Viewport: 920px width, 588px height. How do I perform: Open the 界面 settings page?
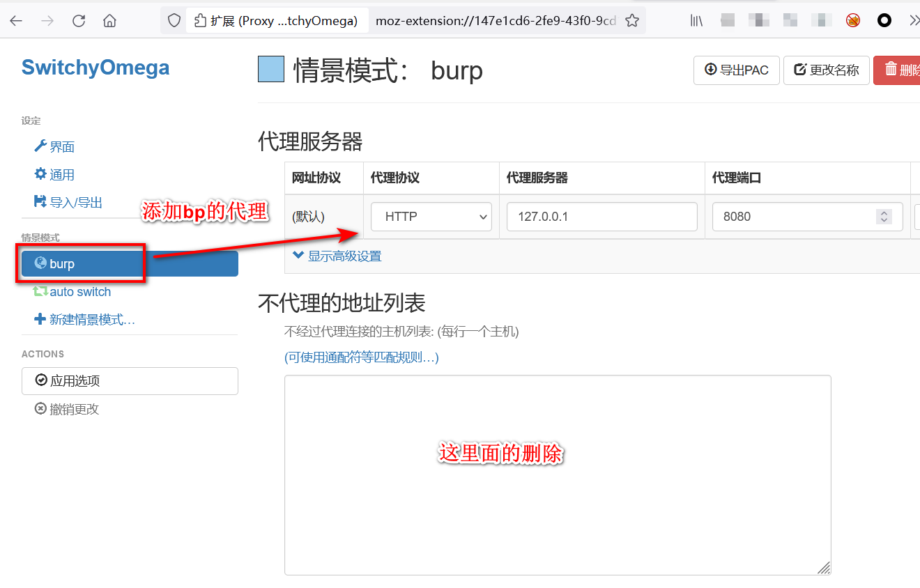(x=54, y=147)
